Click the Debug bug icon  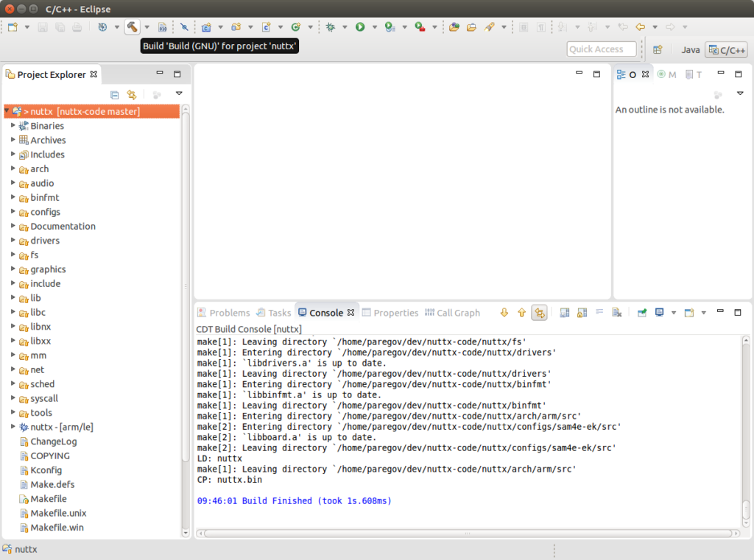coord(331,27)
